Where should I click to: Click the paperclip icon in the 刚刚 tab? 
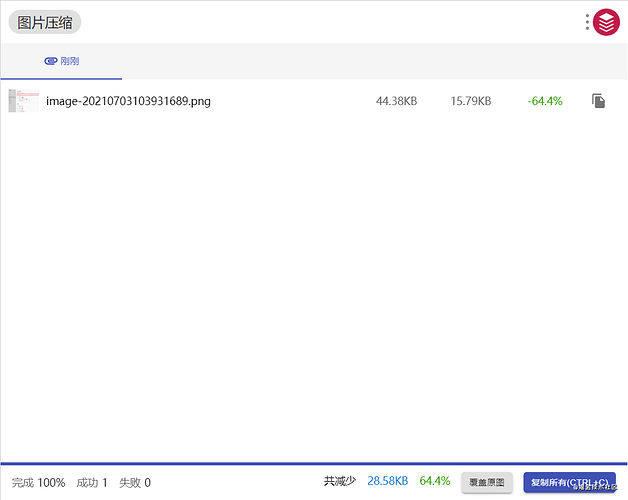click(51, 61)
